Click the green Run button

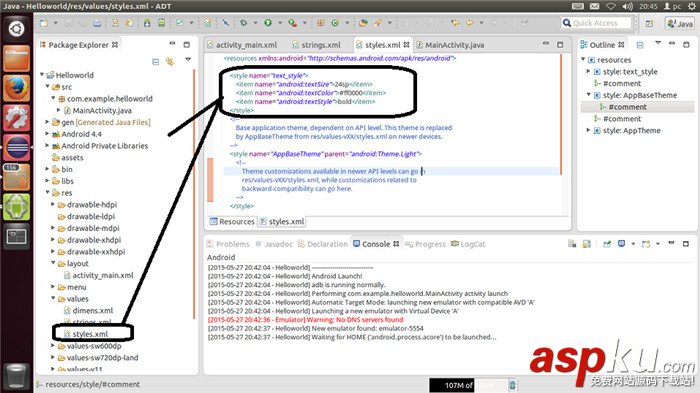[x=268, y=23]
